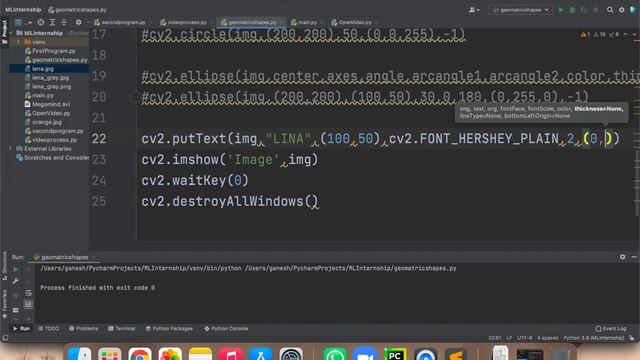Viewport: 640px width, 360px height.
Task: Open the geomatricshapes run configuration dropdown
Action: (520, 10)
